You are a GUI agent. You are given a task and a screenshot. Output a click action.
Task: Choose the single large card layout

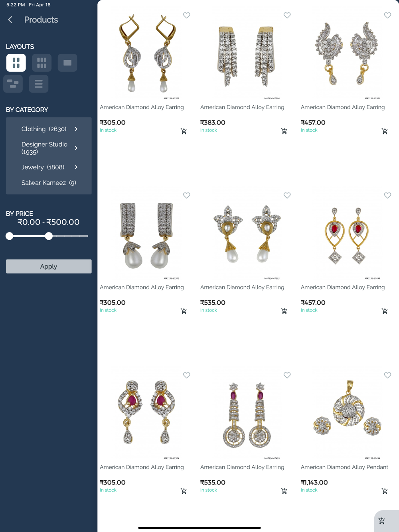pyautogui.click(x=67, y=63)
